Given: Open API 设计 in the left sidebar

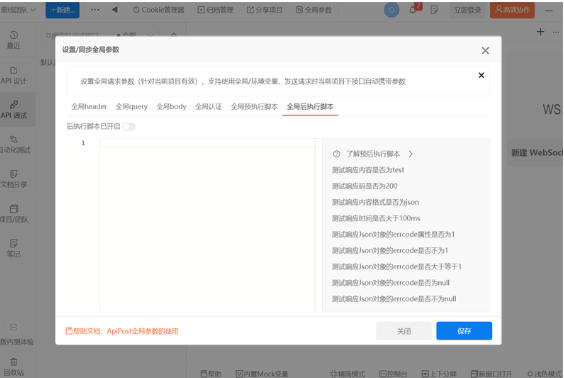Looking at the screenshot, I should (14, 75).
